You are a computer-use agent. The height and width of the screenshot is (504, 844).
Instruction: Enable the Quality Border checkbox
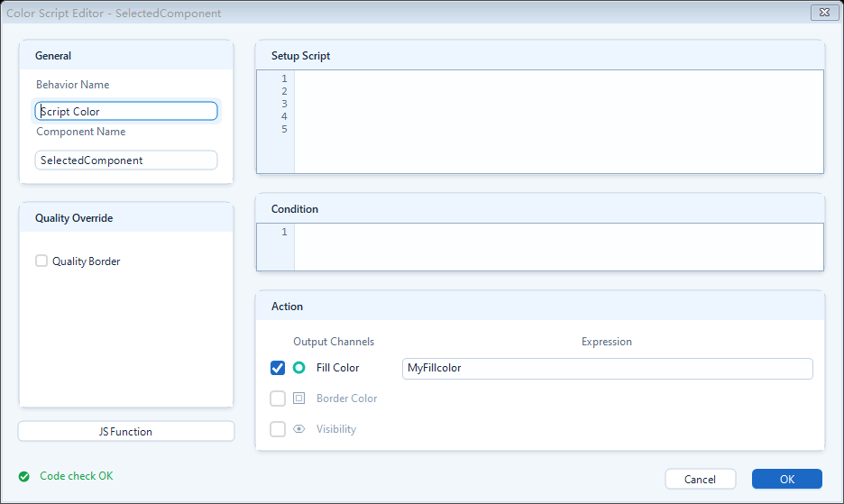pos(41,261)
